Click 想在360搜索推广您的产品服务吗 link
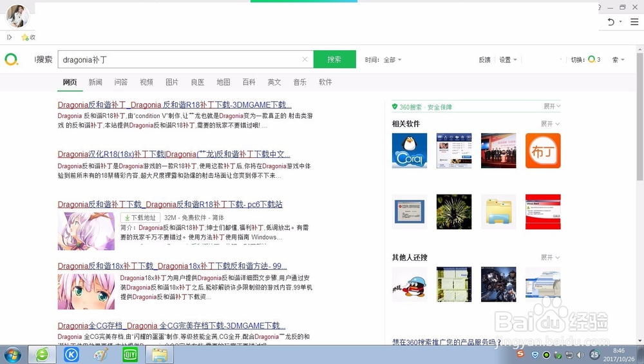 (446, 342)
